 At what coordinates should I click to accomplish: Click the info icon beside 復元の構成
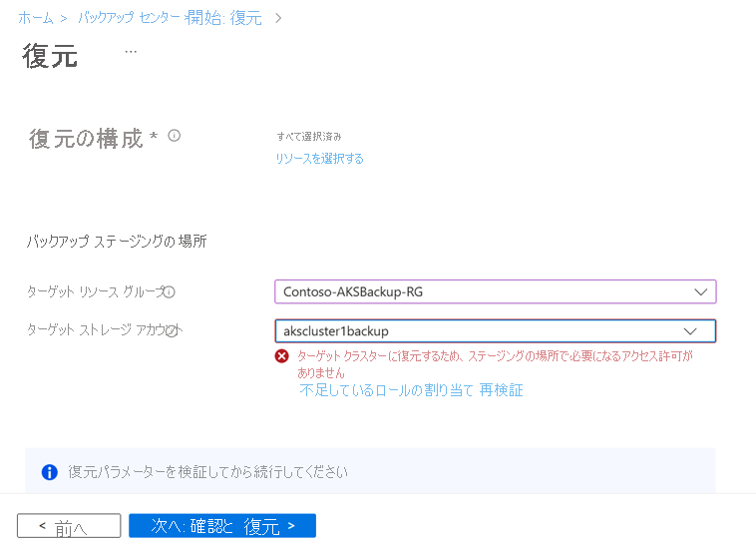pos(175,136)
